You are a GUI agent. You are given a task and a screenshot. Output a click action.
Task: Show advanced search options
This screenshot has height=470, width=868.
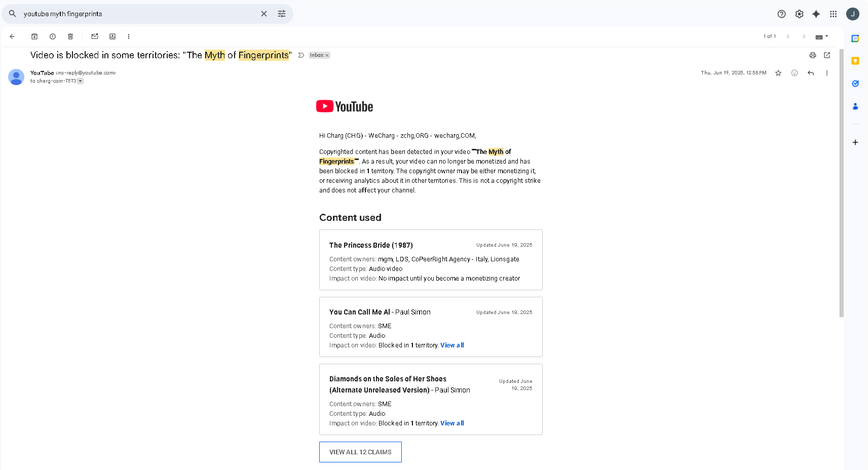(282, 14)
